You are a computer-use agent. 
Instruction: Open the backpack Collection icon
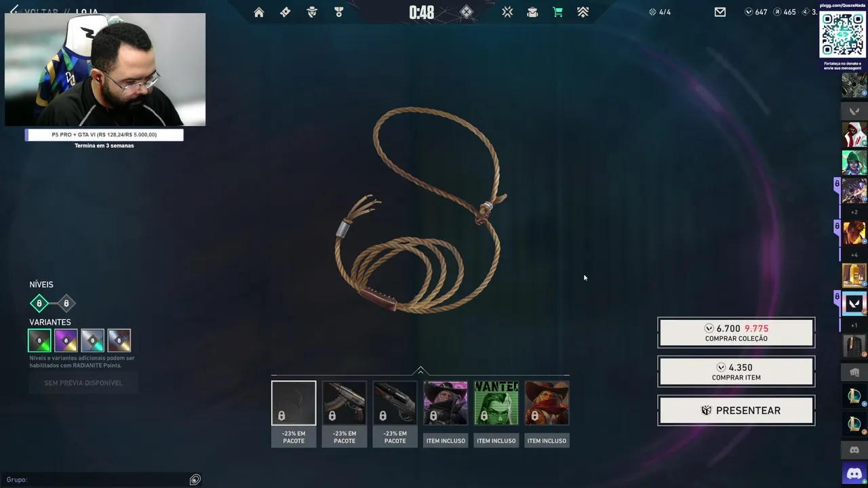coord(532,12)
